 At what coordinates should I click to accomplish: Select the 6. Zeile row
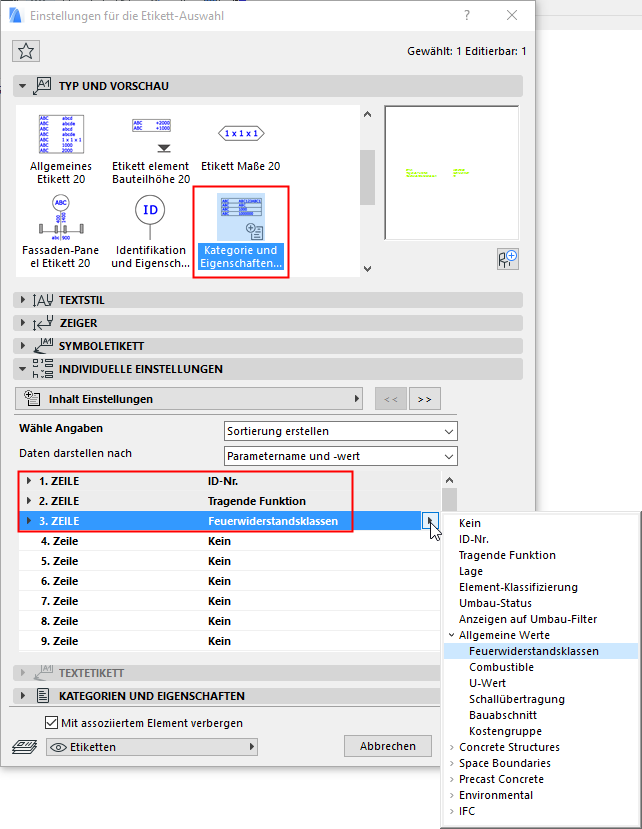pyautogui.click(x=229, y=581)
